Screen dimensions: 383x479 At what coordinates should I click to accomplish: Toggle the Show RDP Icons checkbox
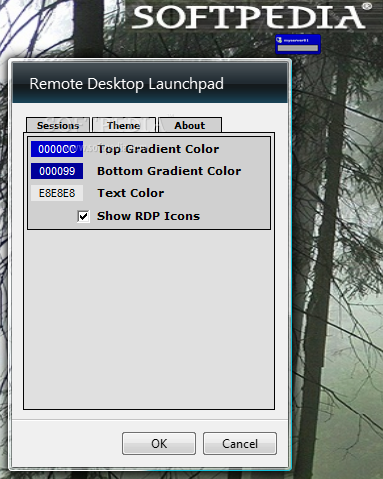point(83,216)
